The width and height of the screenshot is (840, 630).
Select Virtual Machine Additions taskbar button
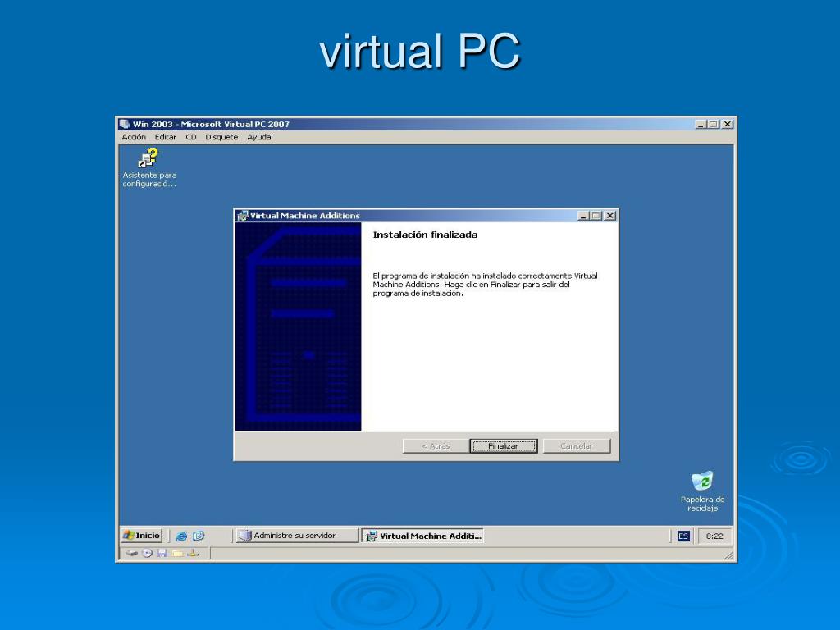[423, 536]
